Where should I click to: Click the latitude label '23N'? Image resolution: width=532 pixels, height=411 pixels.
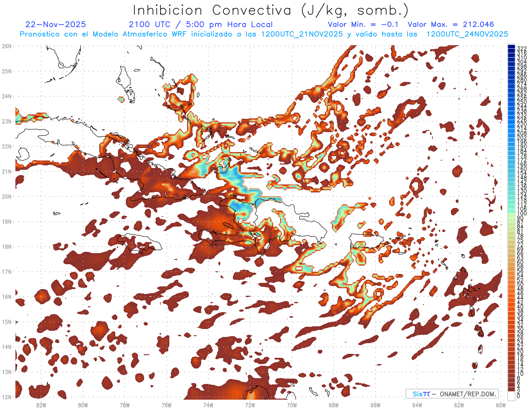pyautogui.click(x=7, y=121)
